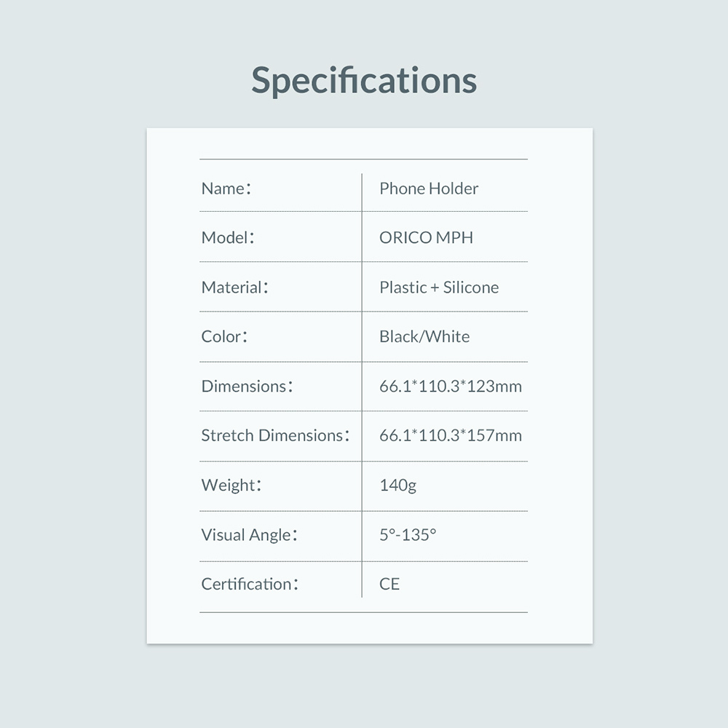Select the CE certification value
Image resolution: width=728 pixels, height=728 pixels.
pyautogui.click(x=389, y=584)
